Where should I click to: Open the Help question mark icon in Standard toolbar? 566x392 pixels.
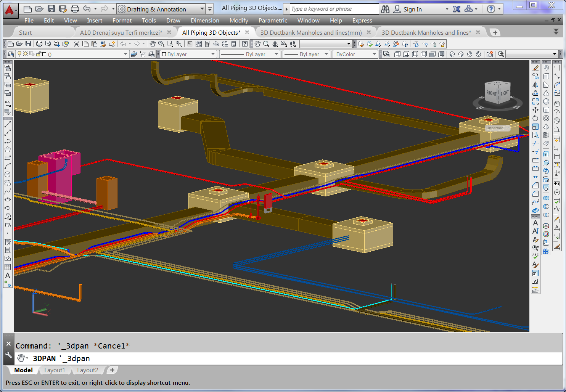tap(245, 44)
